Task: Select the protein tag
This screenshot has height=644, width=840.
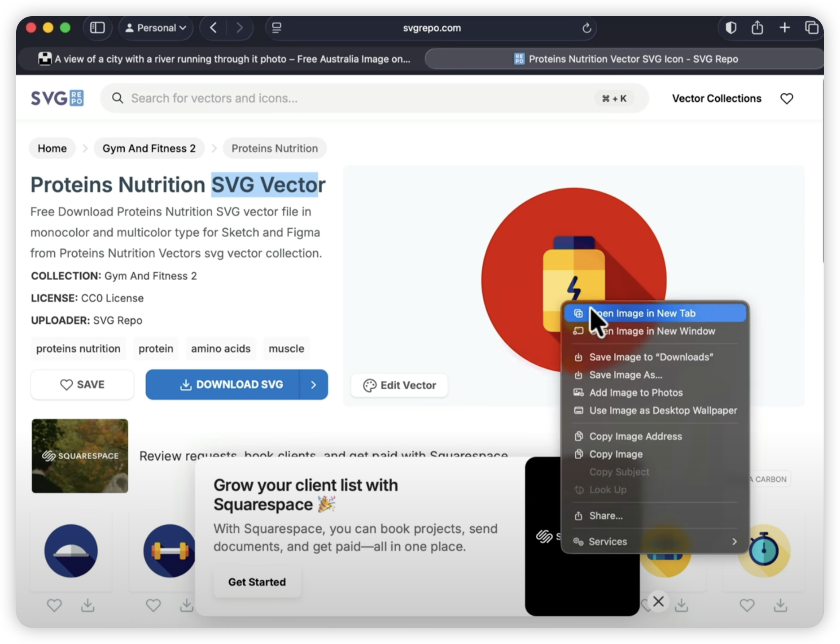Action: click(x=156, y=348)
